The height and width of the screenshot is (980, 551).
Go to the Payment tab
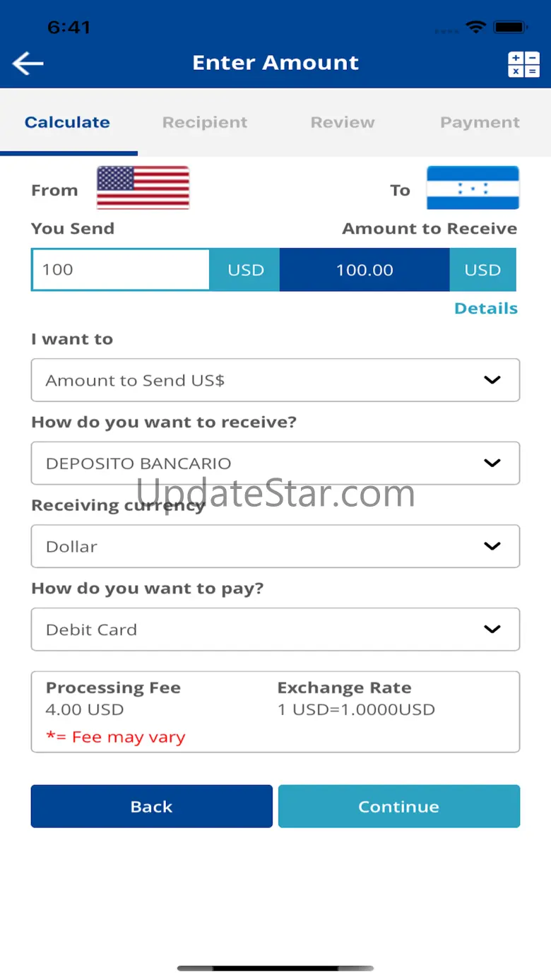(480, 122)
